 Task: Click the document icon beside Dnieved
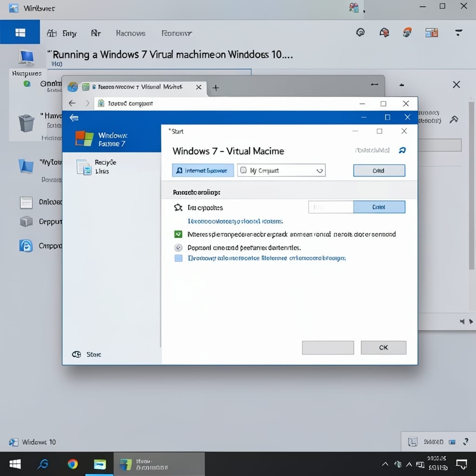26,203
